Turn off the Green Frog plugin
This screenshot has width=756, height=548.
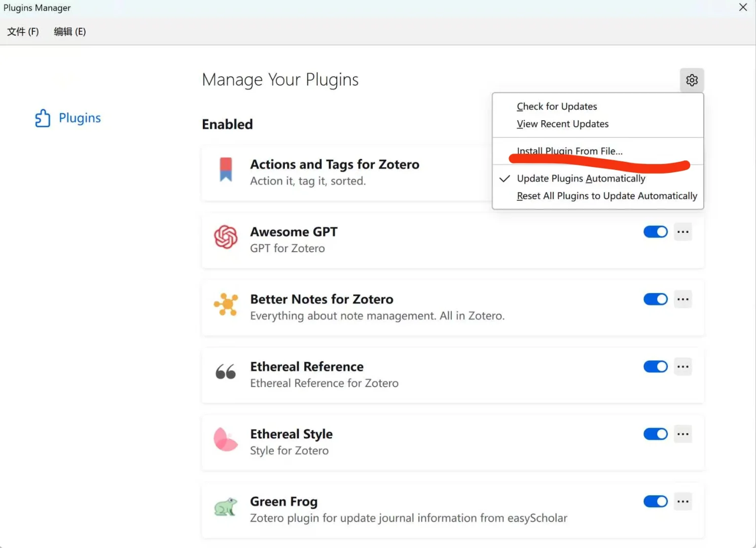[655, 502]
